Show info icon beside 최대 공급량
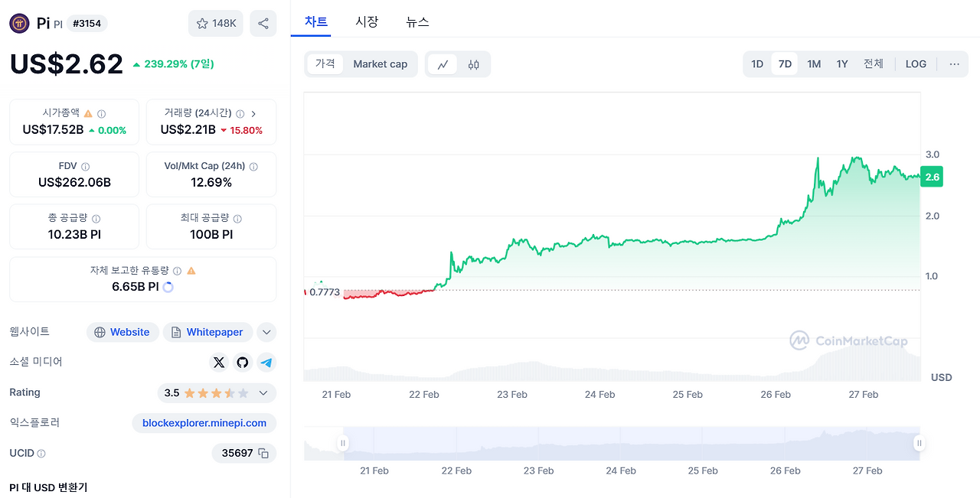Image resolution: width=980 pixels, height=498 pixels. [237, 219]
